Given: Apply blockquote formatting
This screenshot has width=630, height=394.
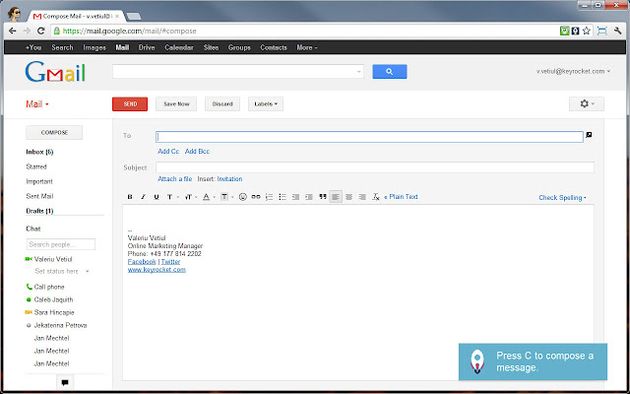Looking at the screenshot, I should pyautogui.click(x=323, y=197).
